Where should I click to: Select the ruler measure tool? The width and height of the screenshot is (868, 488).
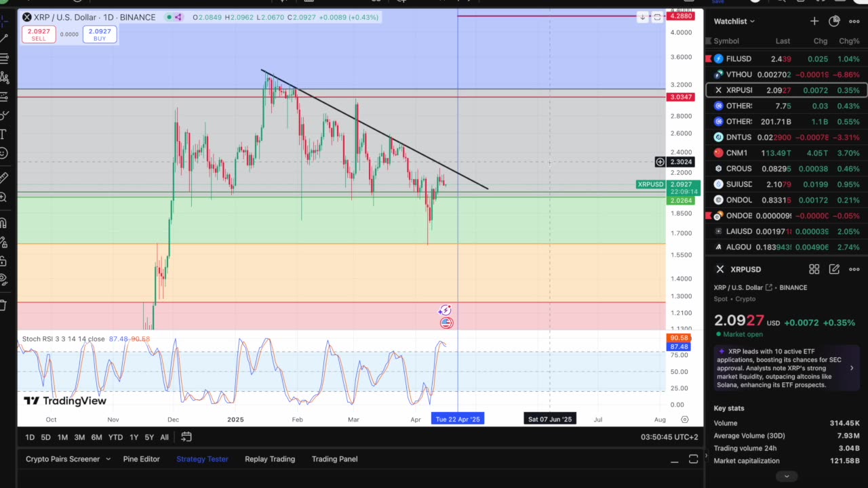[3, 178]
